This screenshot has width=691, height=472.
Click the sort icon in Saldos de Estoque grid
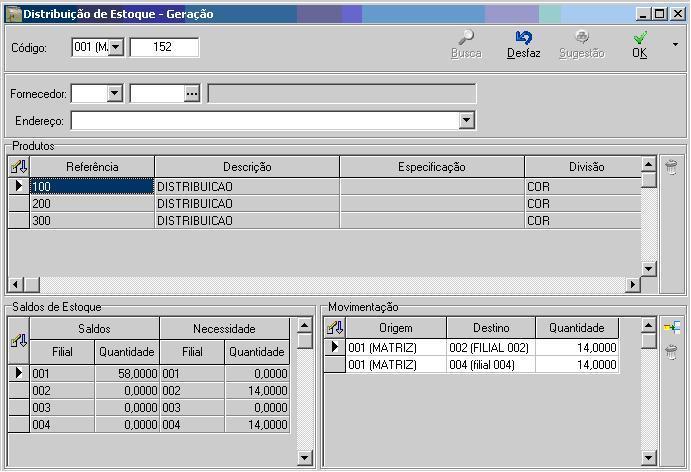coord(18,341)
